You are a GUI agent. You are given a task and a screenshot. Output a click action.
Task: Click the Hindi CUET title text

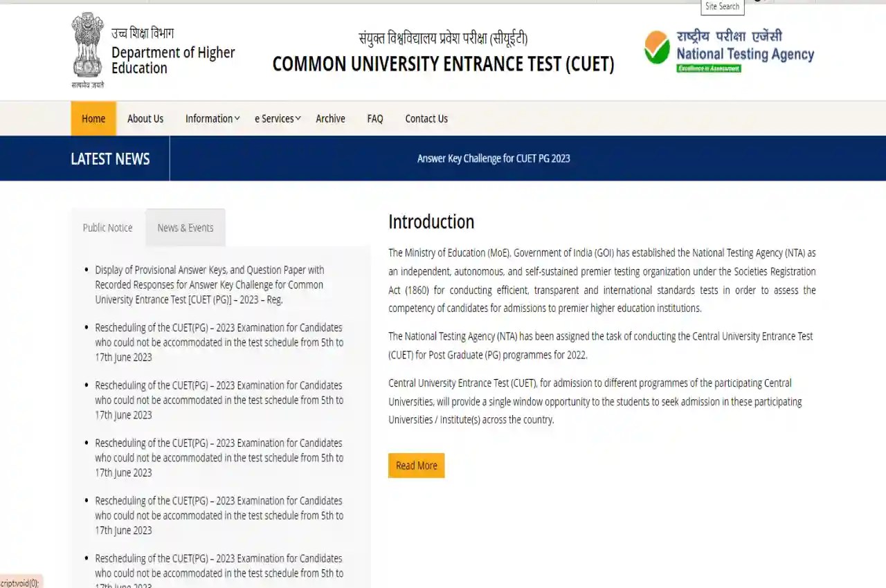[443, 38]
